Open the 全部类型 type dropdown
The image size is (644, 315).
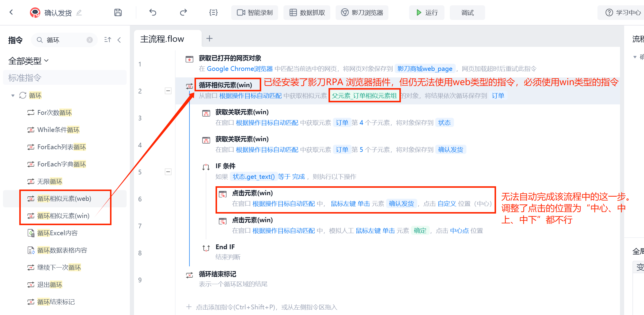click(28, 61)
